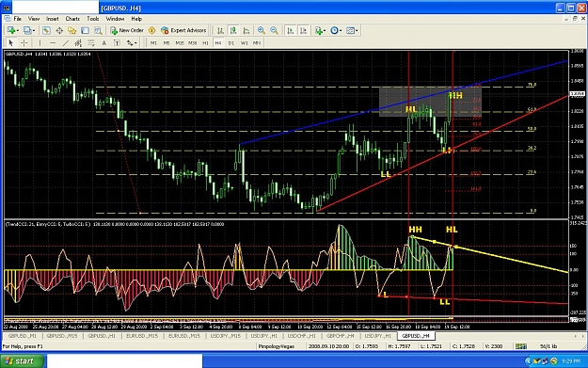This screenshot has height=368, width=588.
Task: Expand the Arrows tool dropdown arrow
Action: (x=135, y=43)
